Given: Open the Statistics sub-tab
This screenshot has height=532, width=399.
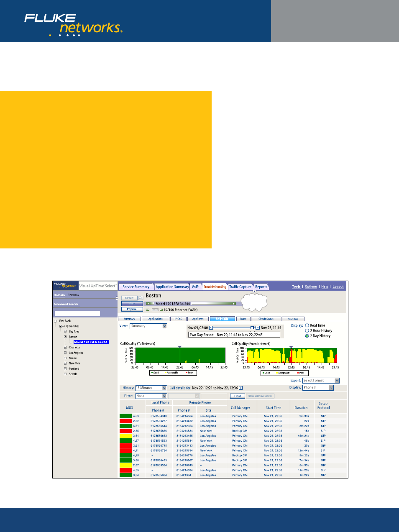Looking at the screenshot, I should tap(293, 319).
